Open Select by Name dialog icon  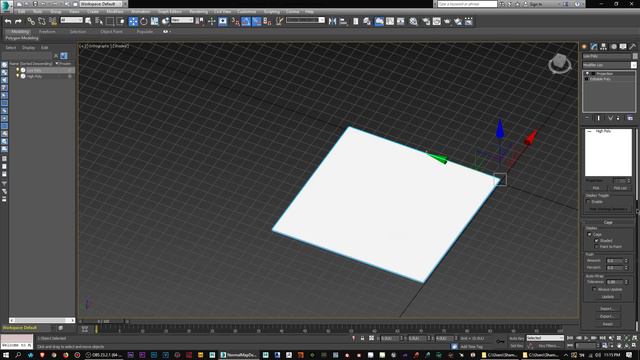point(99,21)
